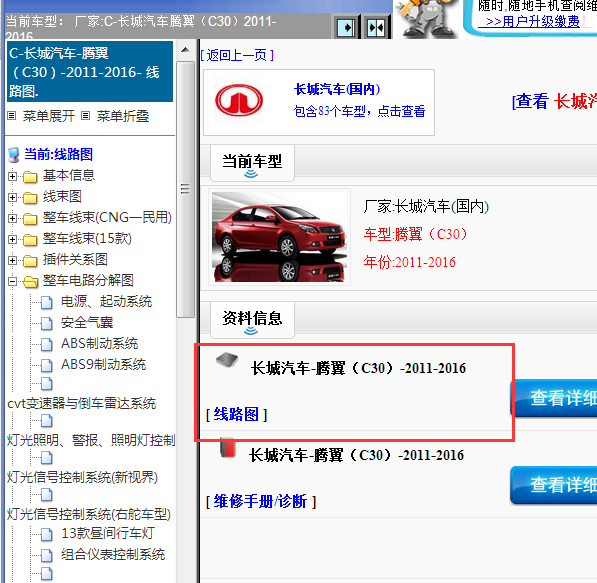The image size is (597, 583).
Task: Click the gray book icon beside 线路图 entry
Action: [x=227, y=359]
